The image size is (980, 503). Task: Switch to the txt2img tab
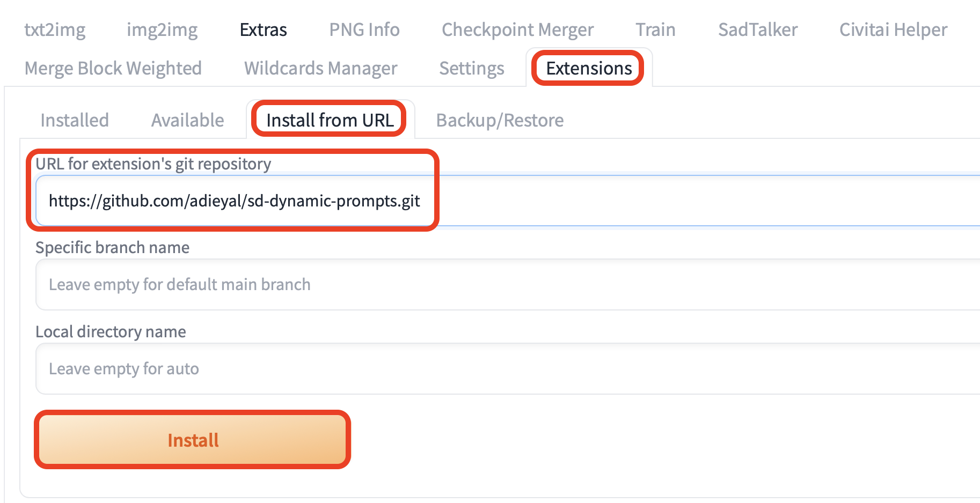[55, 30]
